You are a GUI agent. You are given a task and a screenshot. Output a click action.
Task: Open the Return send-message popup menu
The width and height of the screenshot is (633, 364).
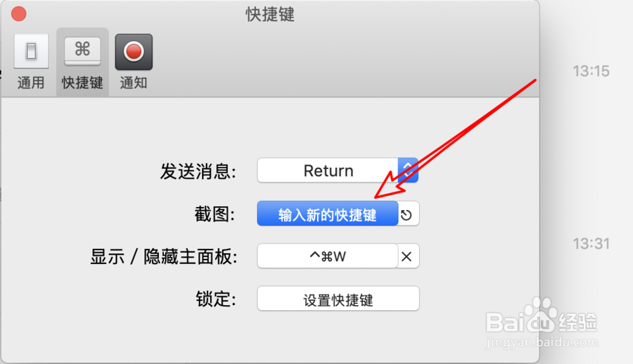click(337, 170)
